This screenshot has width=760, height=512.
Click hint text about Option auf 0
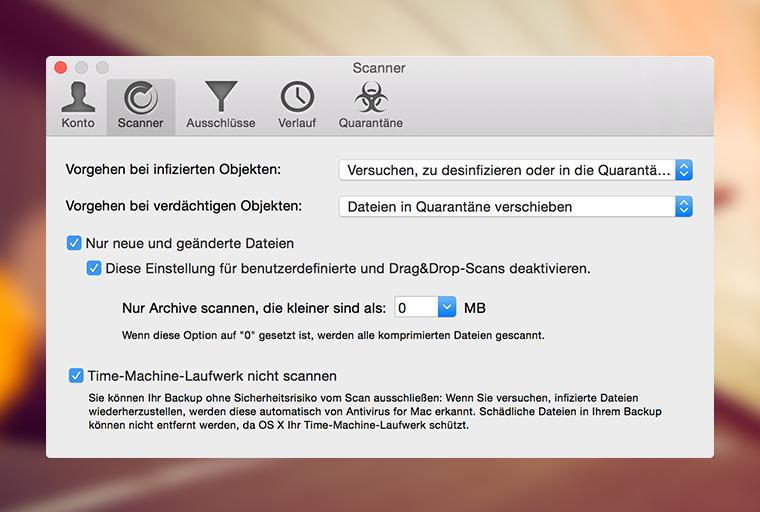coord(333,336)
